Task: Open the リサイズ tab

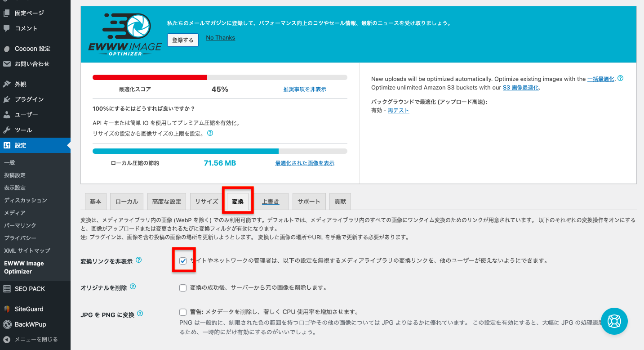Action: pyautogui.click(x=206, y=202)
